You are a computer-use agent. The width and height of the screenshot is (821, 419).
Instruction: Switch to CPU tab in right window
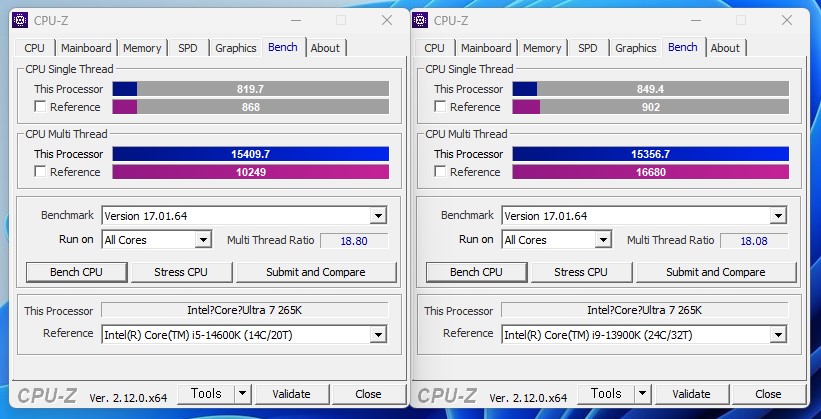[x=435, y=48]
